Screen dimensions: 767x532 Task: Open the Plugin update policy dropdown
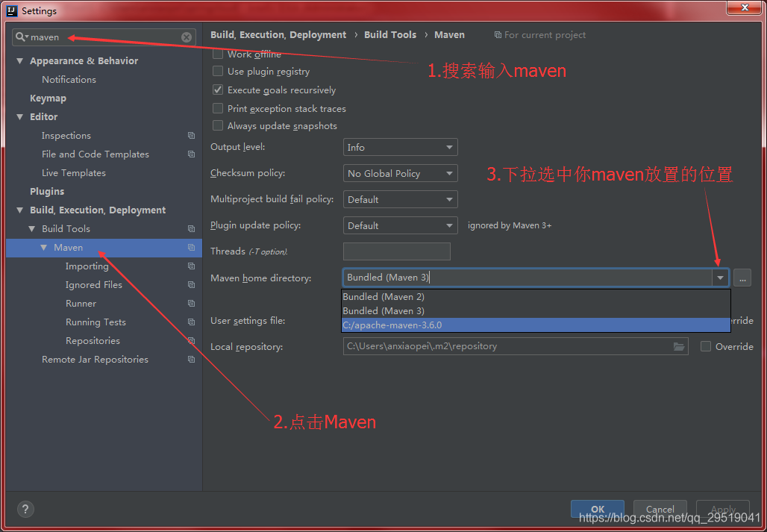click(x=400, y=225)
